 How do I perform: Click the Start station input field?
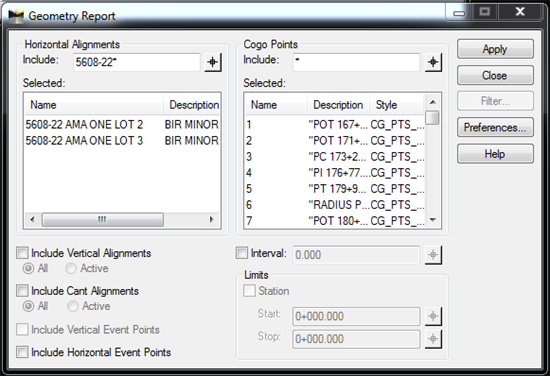[x=356, y=316]
